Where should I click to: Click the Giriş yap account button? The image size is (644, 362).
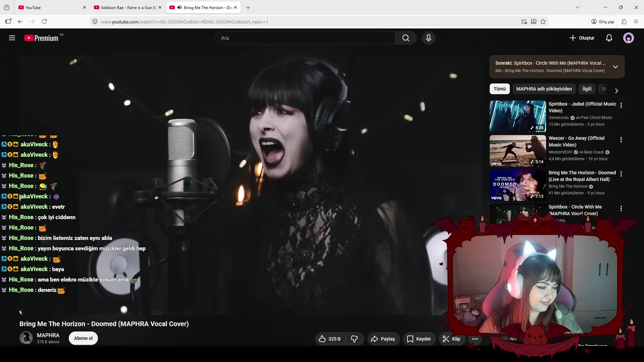[x=603, y=22]
